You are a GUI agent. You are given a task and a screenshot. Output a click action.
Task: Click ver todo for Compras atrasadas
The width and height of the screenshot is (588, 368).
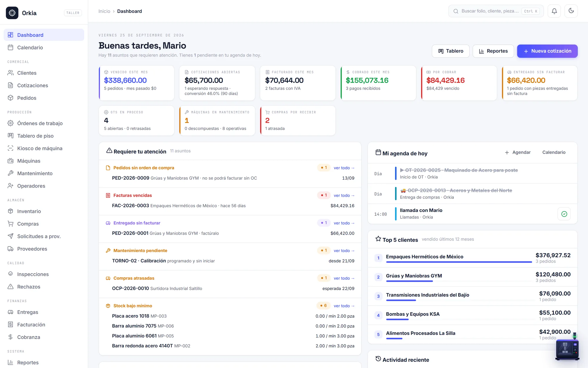coord(344,278)
